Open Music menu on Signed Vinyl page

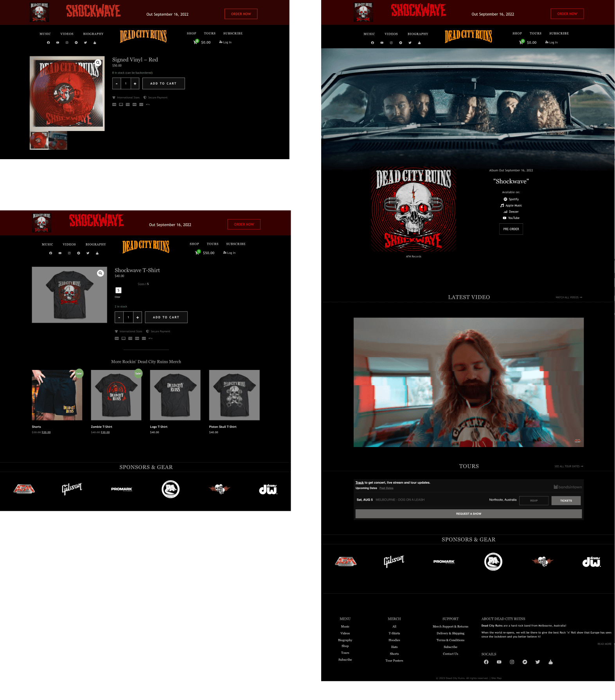[45, 34]
